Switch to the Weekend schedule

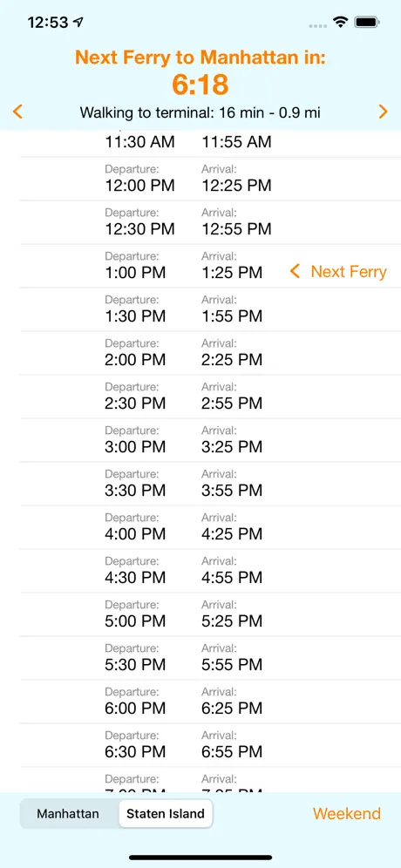point(347,813)
